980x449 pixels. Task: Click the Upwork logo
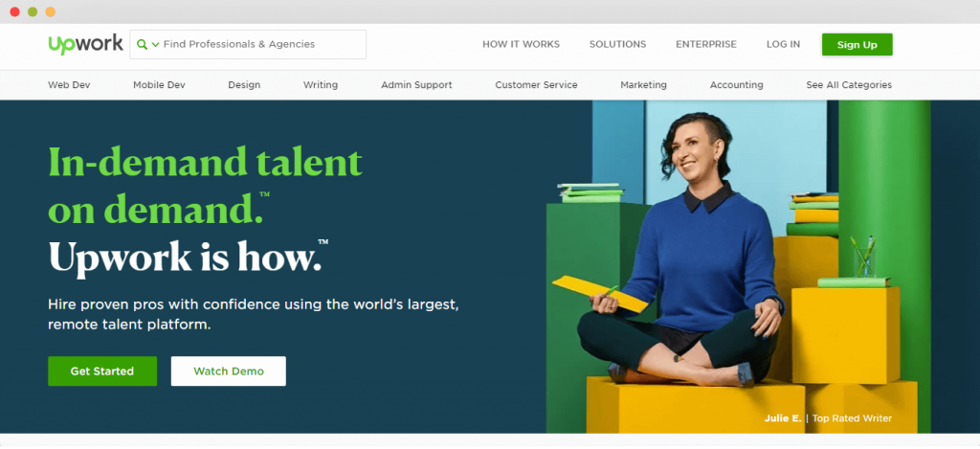(x=85, y=44)
